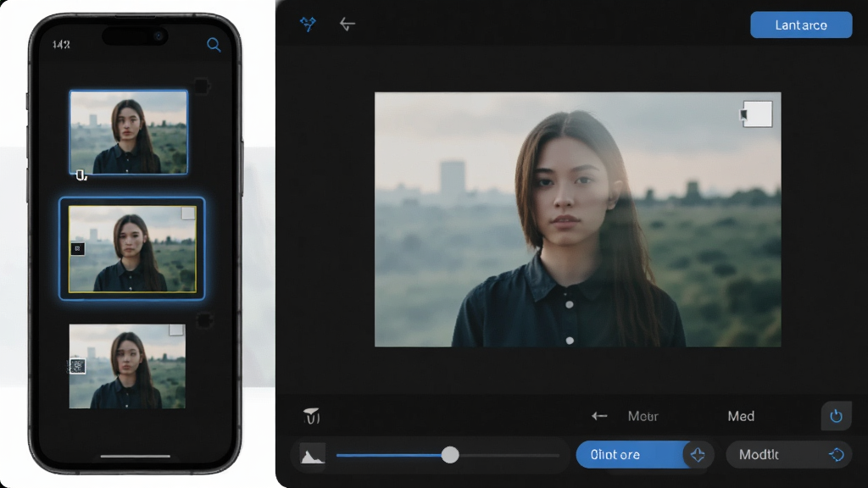Tap the 142 label on the phone

point(61,45)
